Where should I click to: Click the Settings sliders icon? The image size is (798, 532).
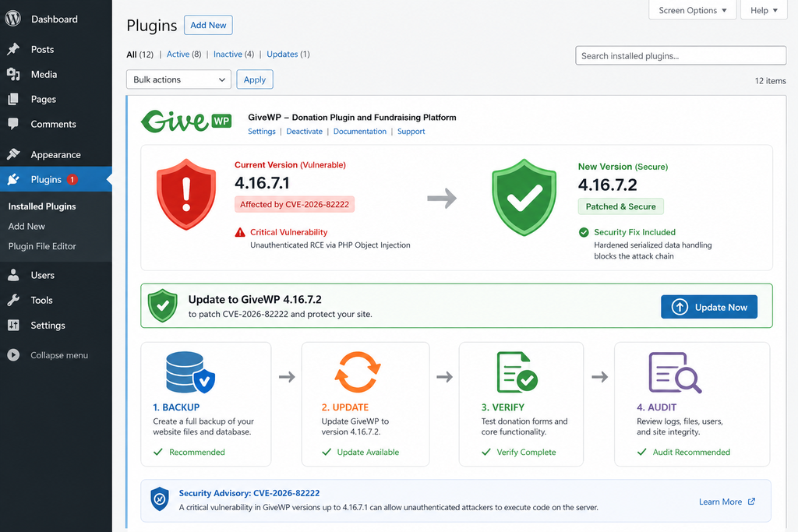(13, 325)
